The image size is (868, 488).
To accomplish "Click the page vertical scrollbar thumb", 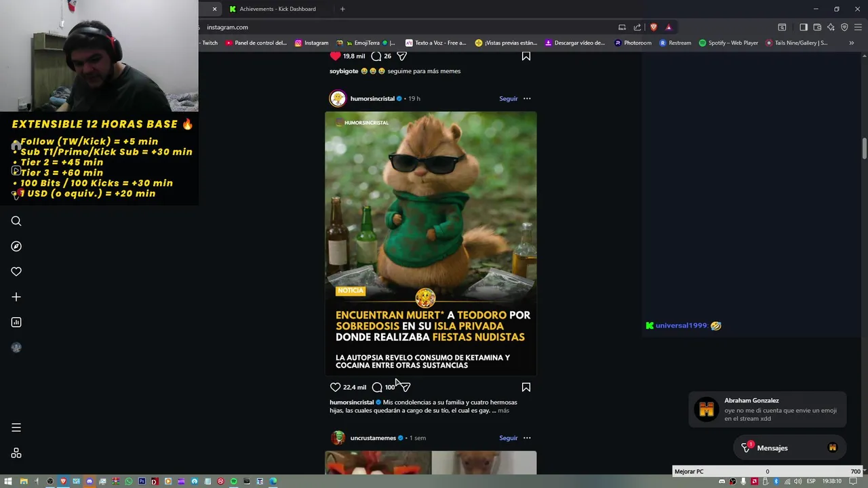I will 864,148.
